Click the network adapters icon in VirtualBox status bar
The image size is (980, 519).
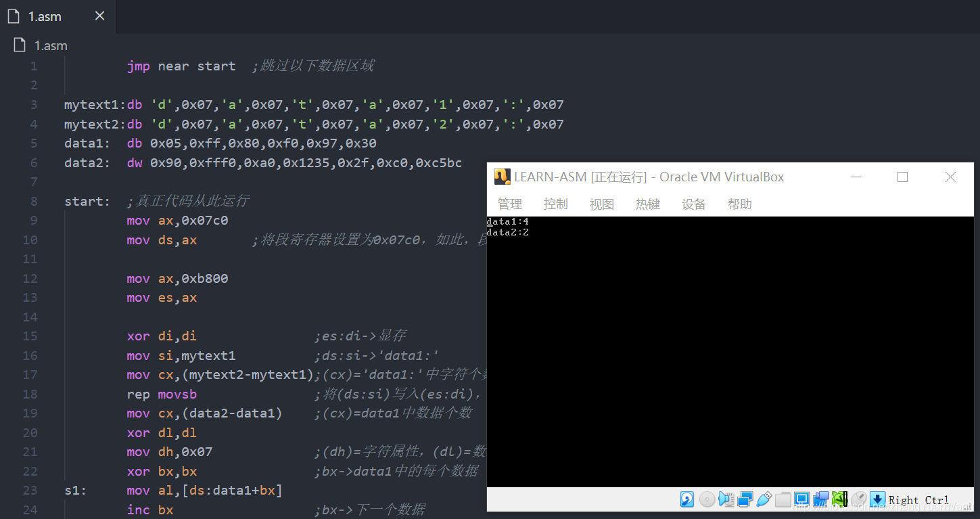tap(745, 499)
